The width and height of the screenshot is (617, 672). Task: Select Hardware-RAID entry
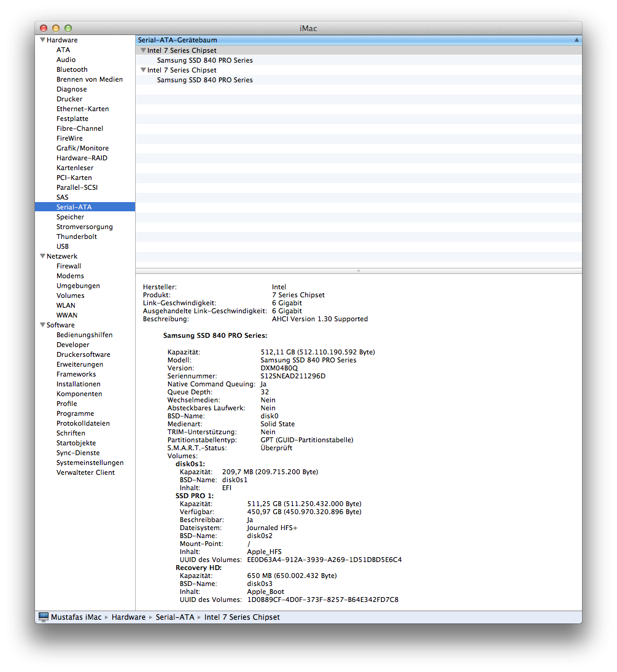pyautogui.click(x=82, y=158)
